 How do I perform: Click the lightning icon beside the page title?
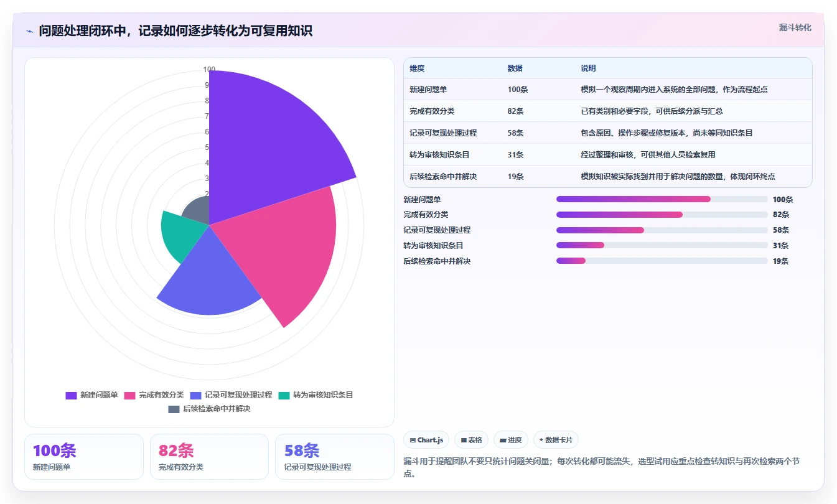[x=29, y=31]
